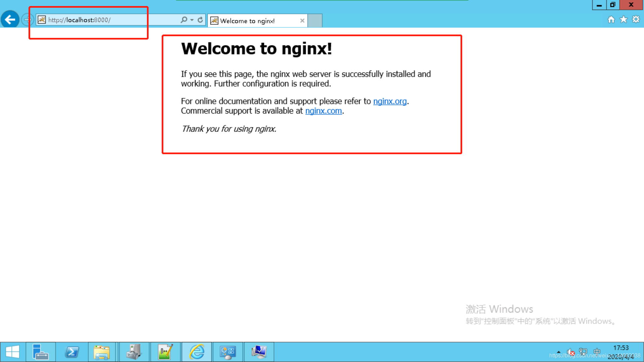This screenshot has height=362, width=644.
Task: Click the Internet Explorer taskbar icon
Action: pos(197,352)
